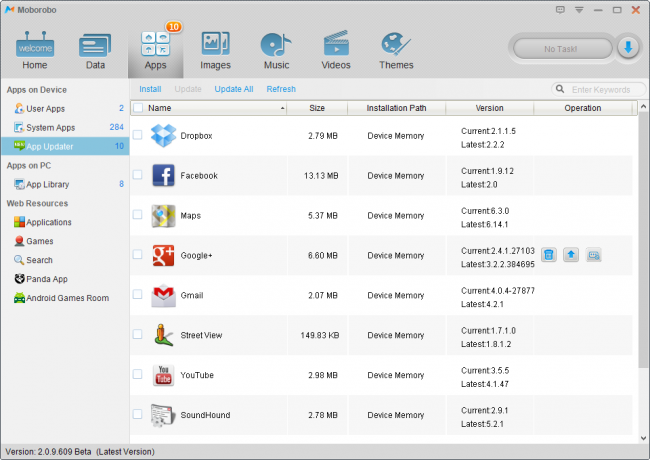Screen dimensions: 650x460
Task: Check the SoundHound row checkbox
Action: (138, 414)
